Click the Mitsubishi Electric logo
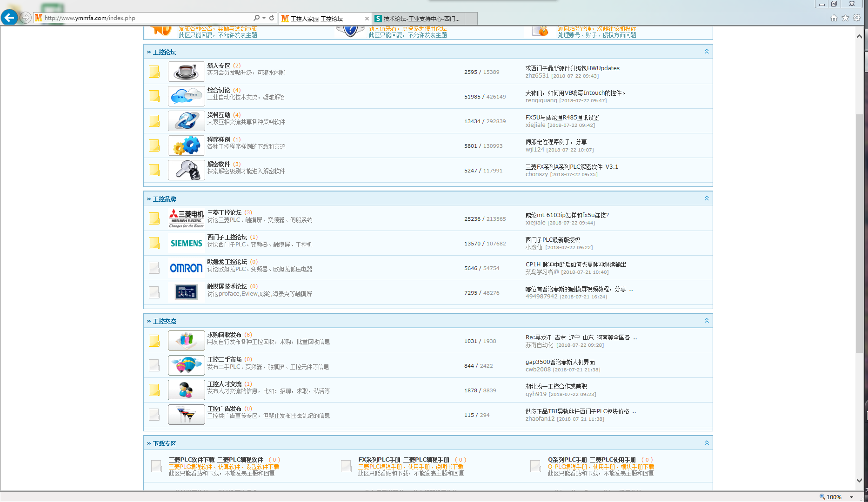868x502 pixels. pos(186,218)
